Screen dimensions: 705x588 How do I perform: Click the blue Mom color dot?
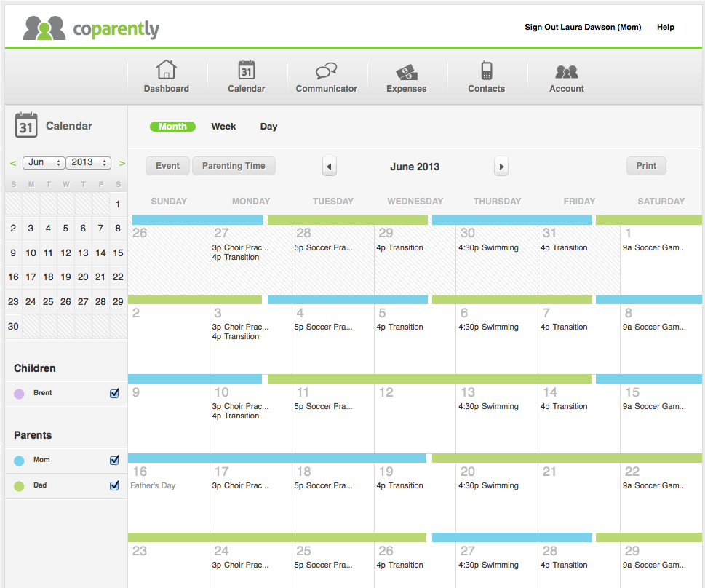pos(19,461)
